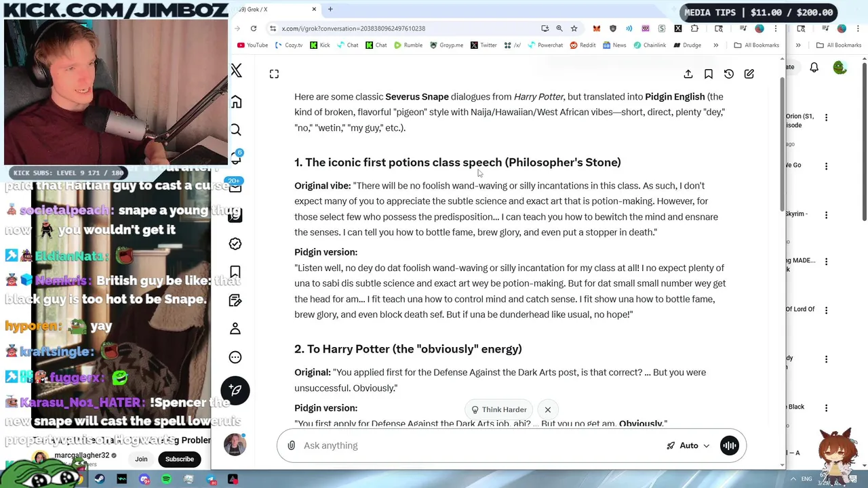Open the All Bookmarks folder
Screen dimensions: 868x488
pos(756,45)
